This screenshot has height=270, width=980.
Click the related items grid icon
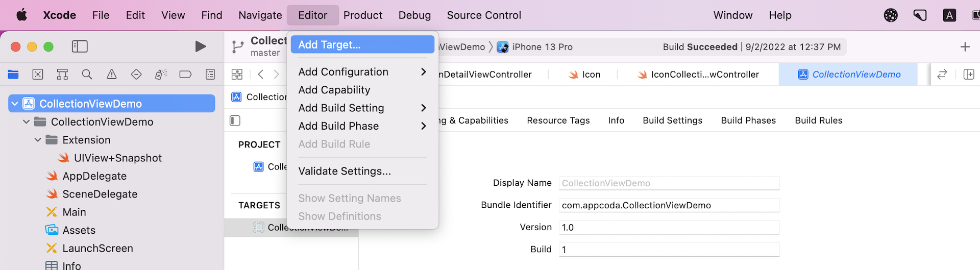pos(237,75)
